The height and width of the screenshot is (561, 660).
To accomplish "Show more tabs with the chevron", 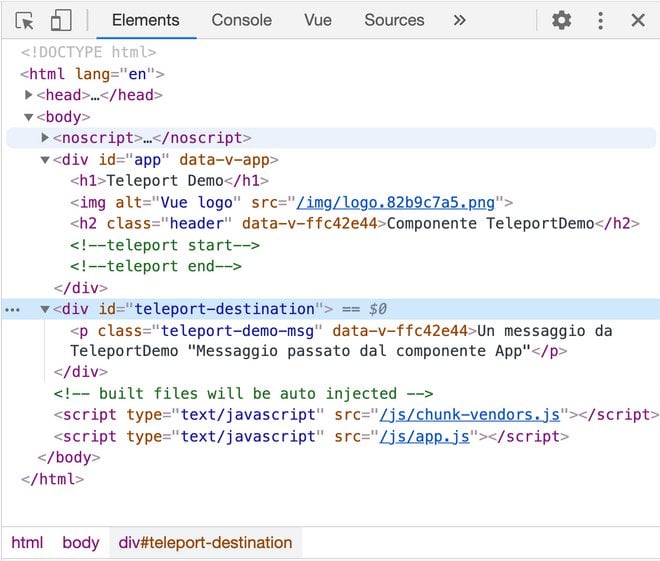I will tap(459, 20).
